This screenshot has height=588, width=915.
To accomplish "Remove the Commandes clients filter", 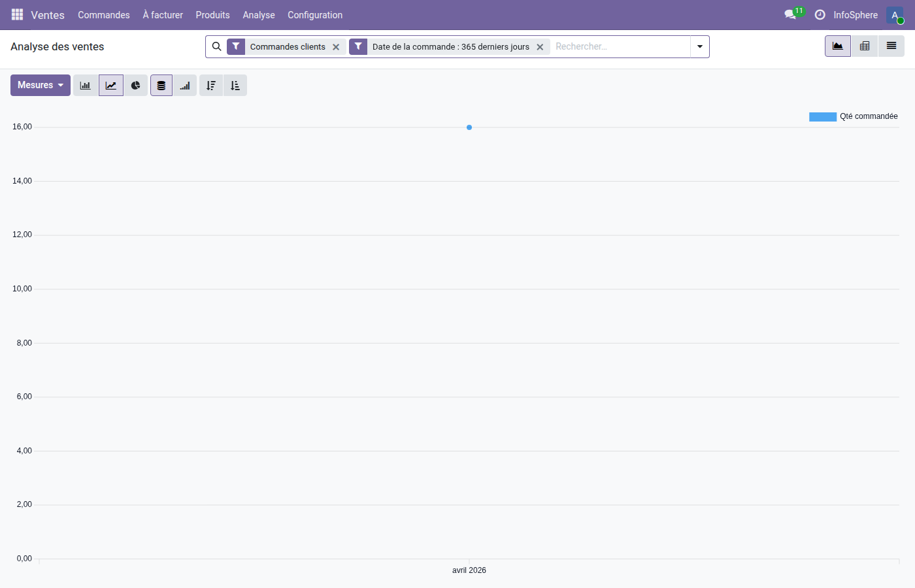I will [x=336, y=46].
